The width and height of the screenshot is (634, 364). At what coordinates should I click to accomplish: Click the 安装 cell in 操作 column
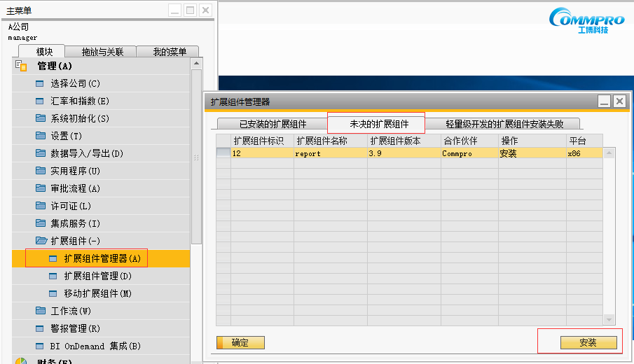pyautogui.click(x=532, y=153)
